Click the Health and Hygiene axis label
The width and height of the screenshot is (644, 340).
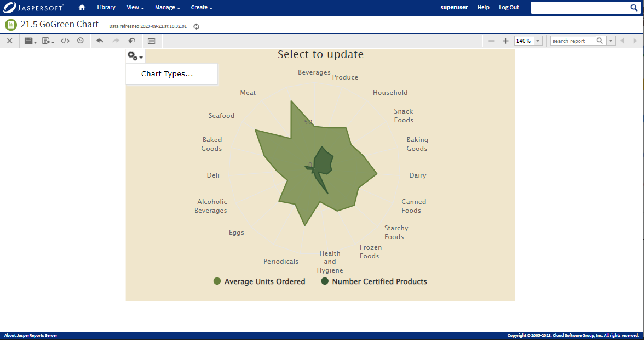click(x=330, y=262)
